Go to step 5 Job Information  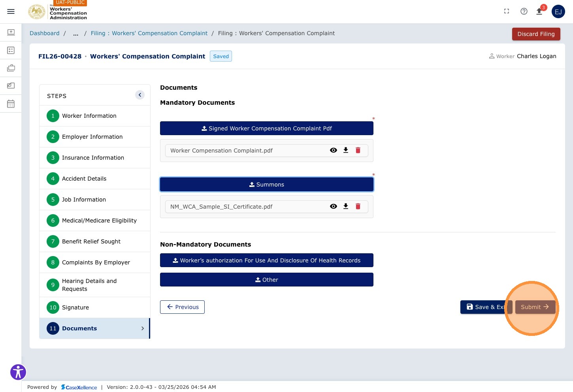(95, 200)
